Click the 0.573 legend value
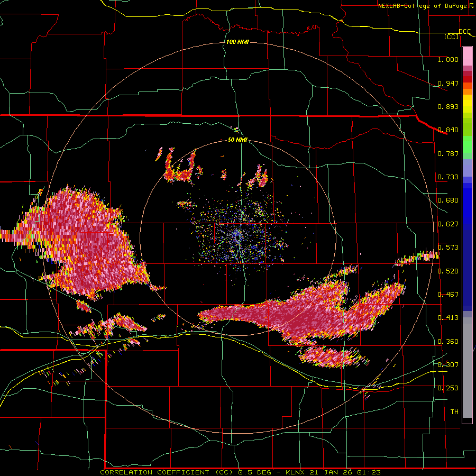Viewport: 476px width, 476px height. click(448, 248)
